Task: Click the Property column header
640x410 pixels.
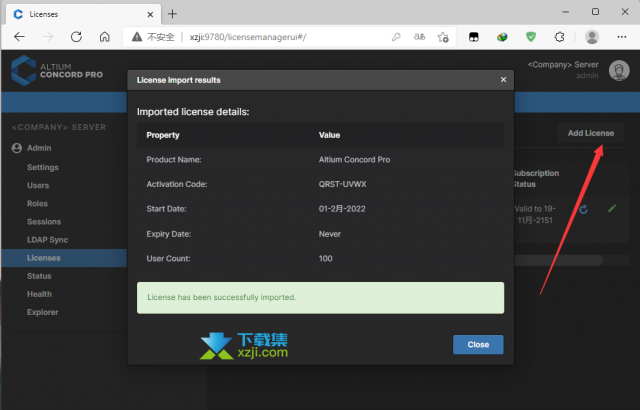Action: coord(163,135)
